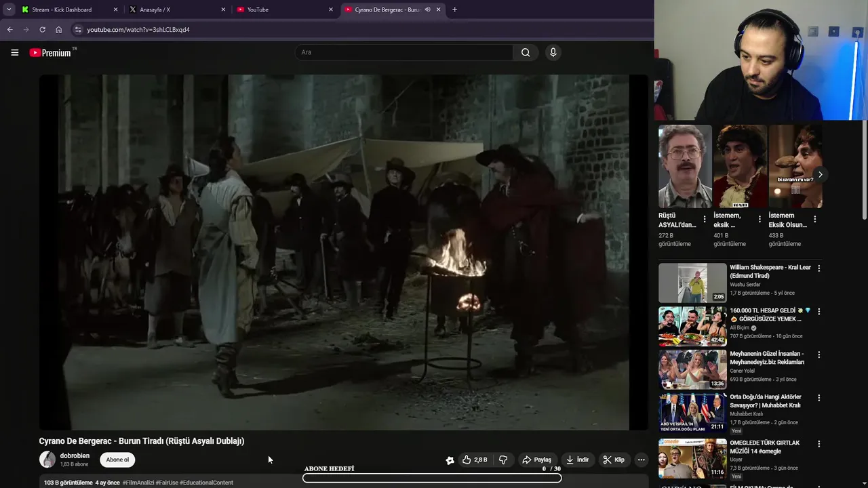Open William Shakespeare - Kral Lear thumbnail
This screenshot has width=868, height=488.
click(692, 283)
